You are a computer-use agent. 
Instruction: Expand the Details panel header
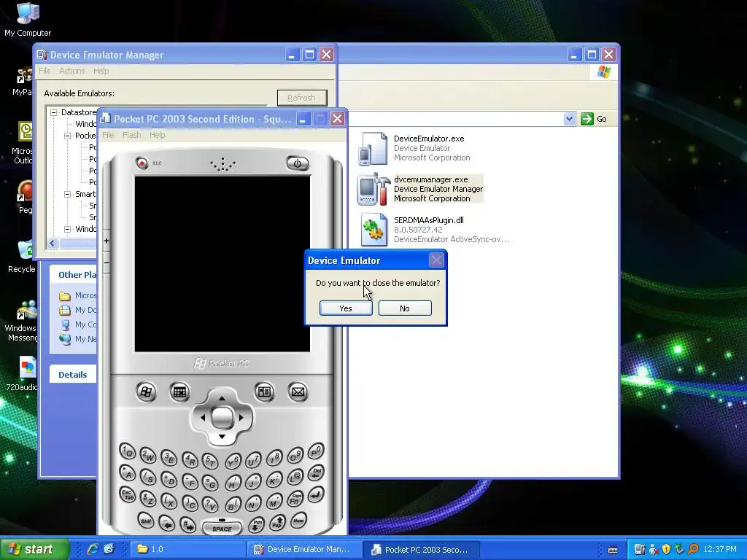(73, 374)
